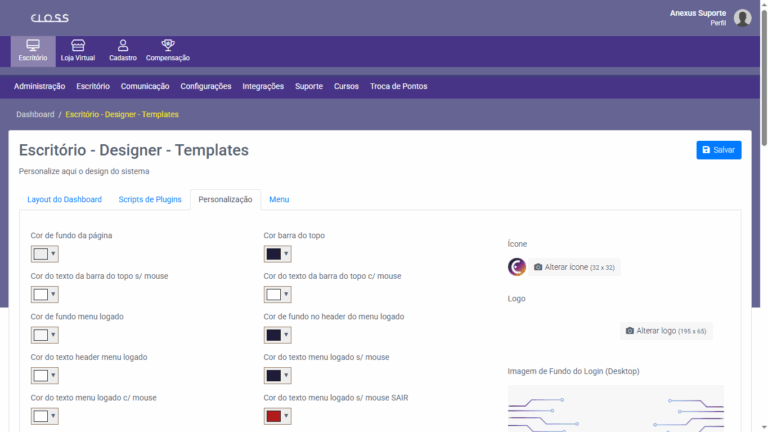The width and height of the screenshot is (768, 432).
Task: Open the Integrações menu
Action: pos(263,87)
